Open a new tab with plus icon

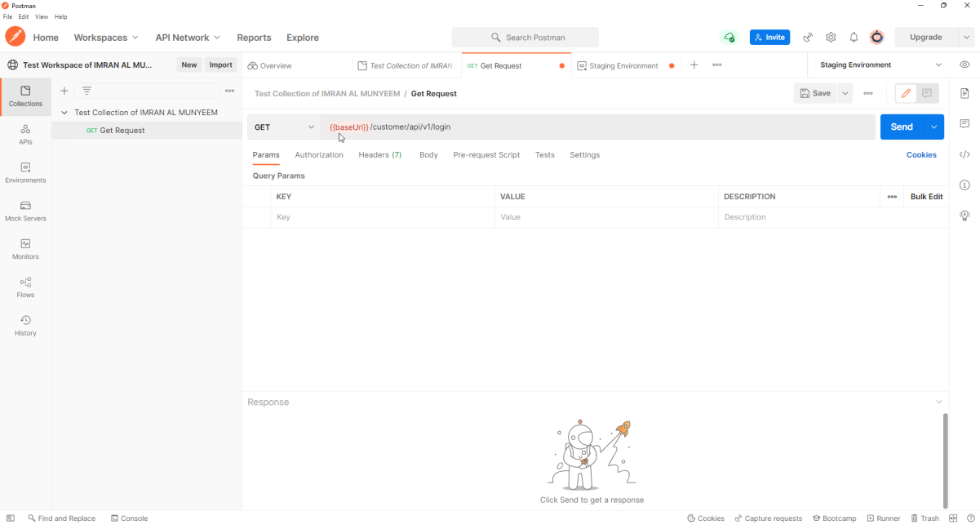click(x=694, y=65)
